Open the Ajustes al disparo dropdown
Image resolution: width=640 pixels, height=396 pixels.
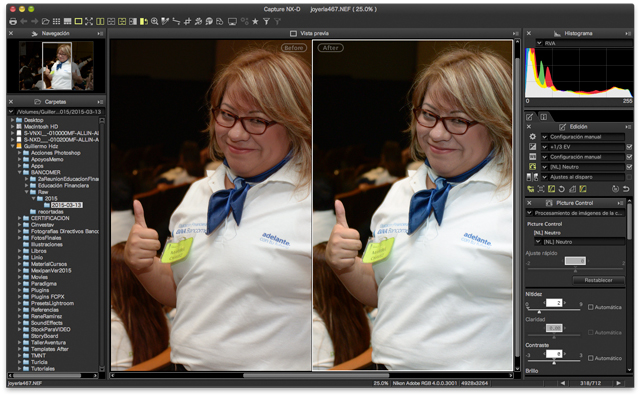point(583,177)
